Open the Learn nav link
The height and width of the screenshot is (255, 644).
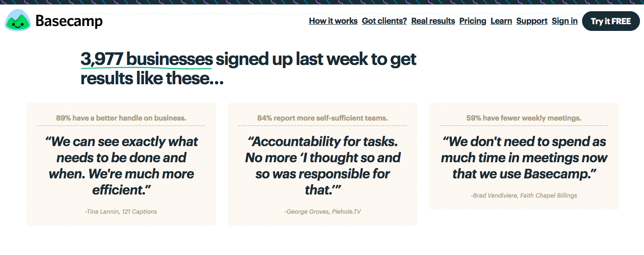[x=501, y=21]
